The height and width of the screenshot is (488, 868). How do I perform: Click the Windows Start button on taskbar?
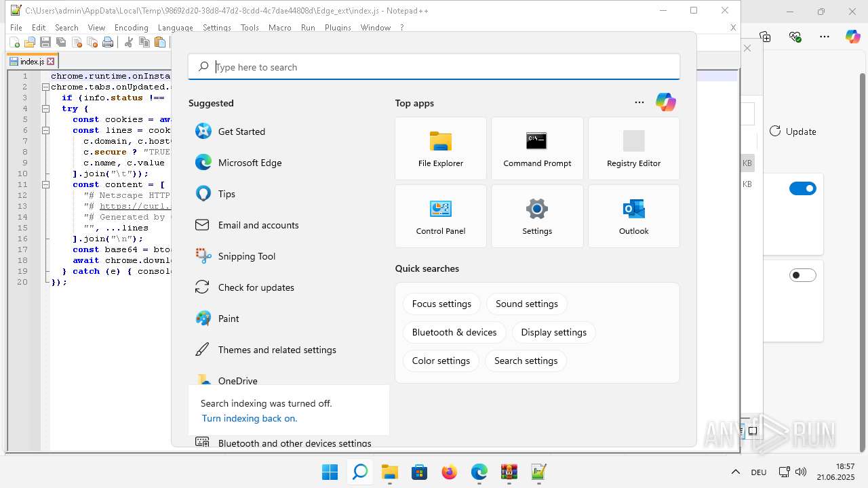330,472
